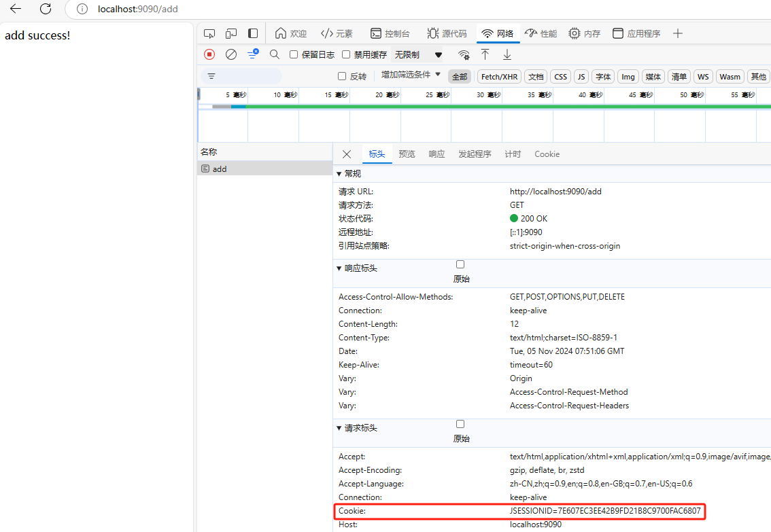This screenshot has height=532, width=771.
Task: Filter requests by 清单
Action: (x=679, y=77)
